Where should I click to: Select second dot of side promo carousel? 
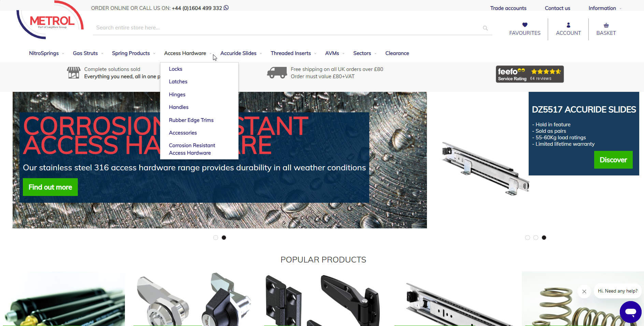click(536, 238)
